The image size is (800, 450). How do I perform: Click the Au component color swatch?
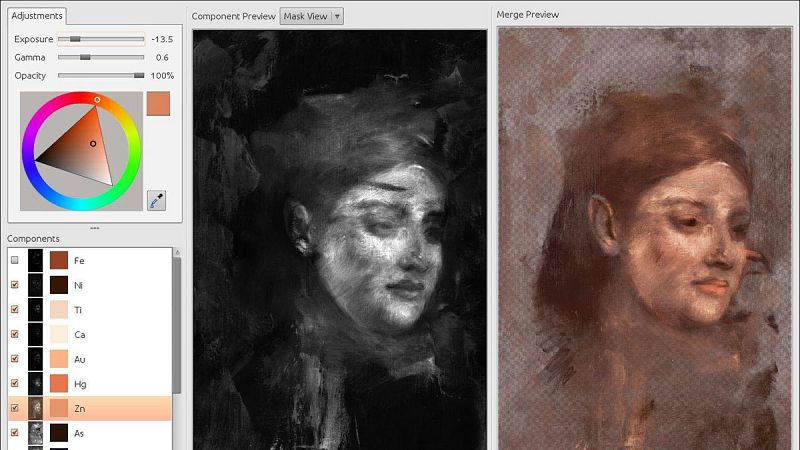[59, 359]
